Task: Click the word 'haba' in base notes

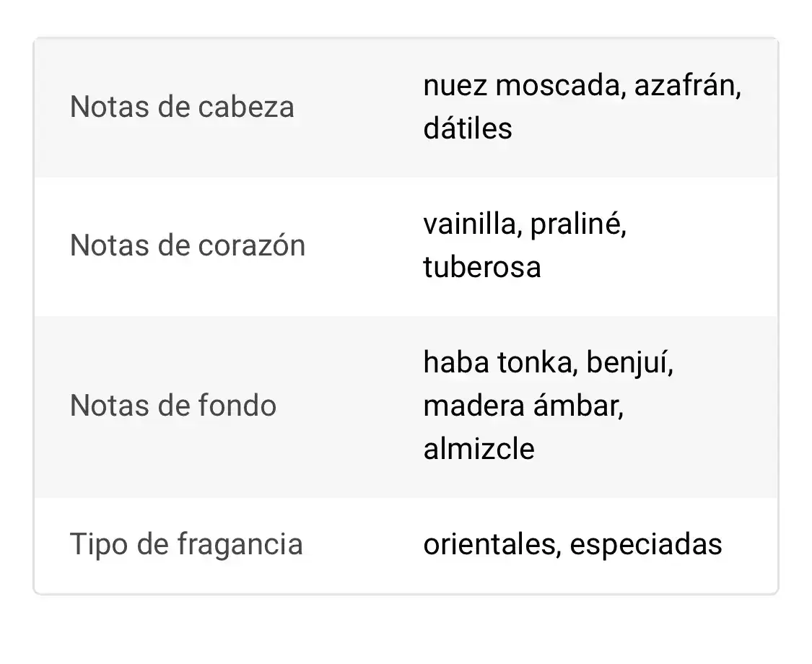Action: 456,362
